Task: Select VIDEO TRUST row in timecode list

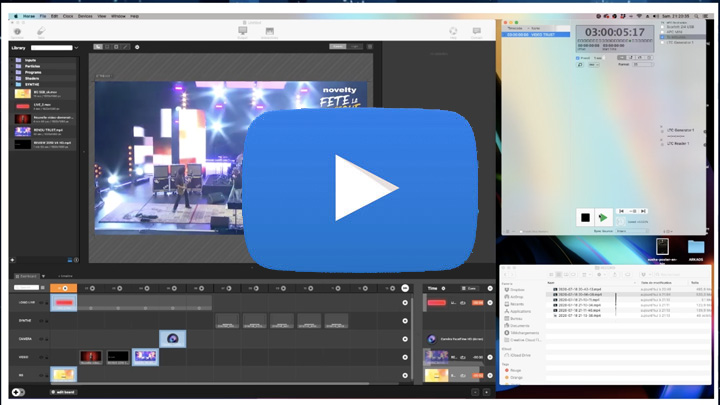Action: pos(536,34)
